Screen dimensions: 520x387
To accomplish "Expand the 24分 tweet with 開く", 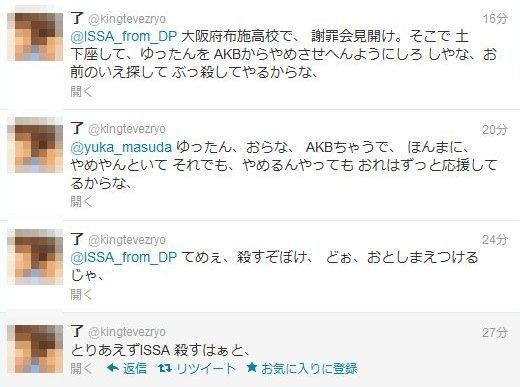I will pyautogui.click(x=81, y=294).
